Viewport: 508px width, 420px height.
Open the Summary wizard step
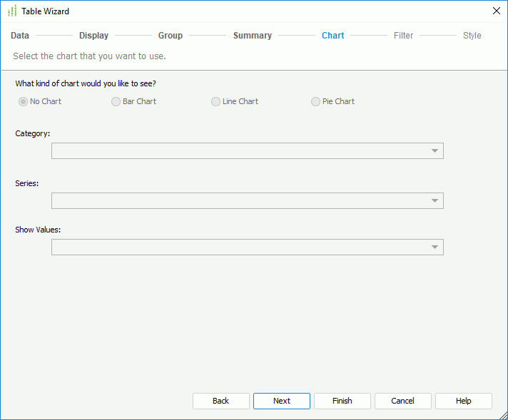coord(252,36)
